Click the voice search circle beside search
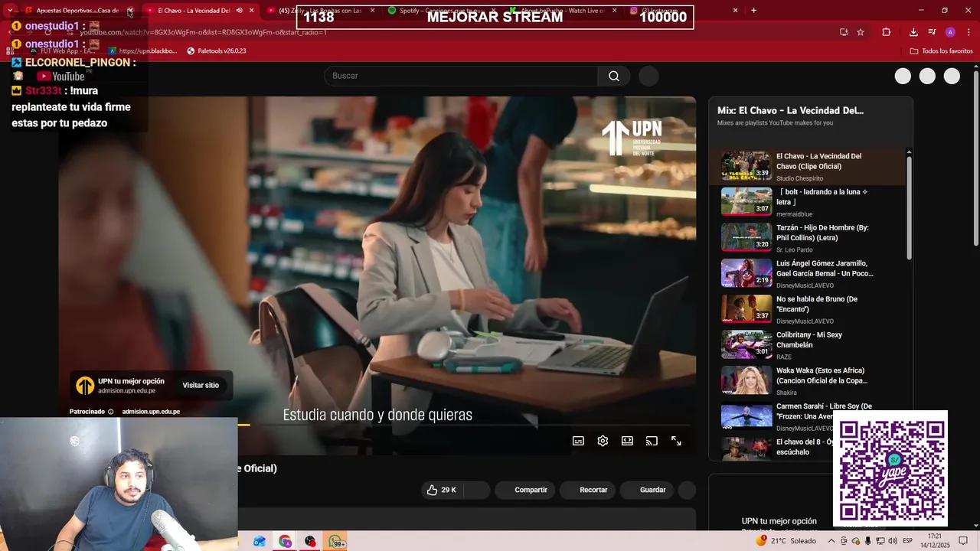 point(648,76)
